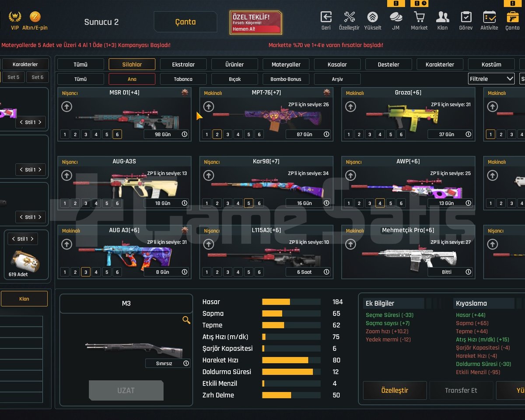This screenshot has height=420, width=525.
Task: Open the JM coins icon
Action: pos(396,17)
